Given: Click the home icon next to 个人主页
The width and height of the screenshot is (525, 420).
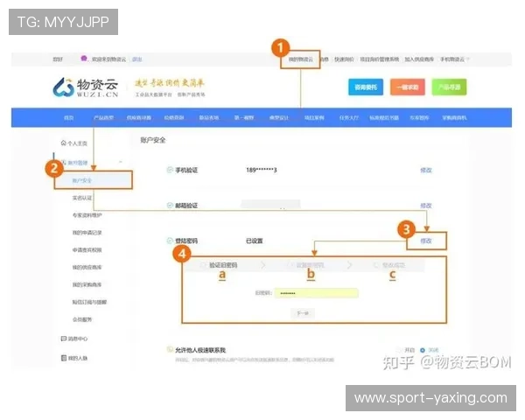Looking at the screenshot, I should 63,143.
